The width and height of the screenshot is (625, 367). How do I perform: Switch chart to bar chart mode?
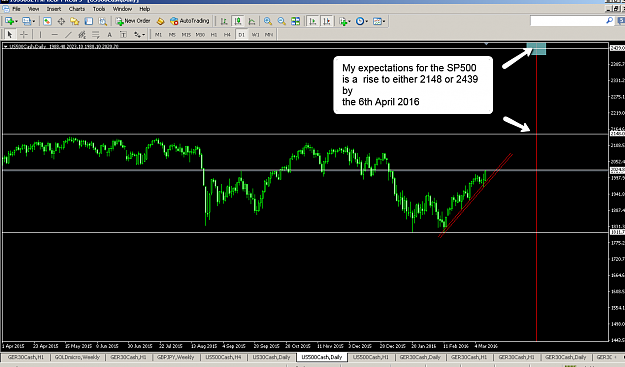pyautogui.click(x=224, y=21)
